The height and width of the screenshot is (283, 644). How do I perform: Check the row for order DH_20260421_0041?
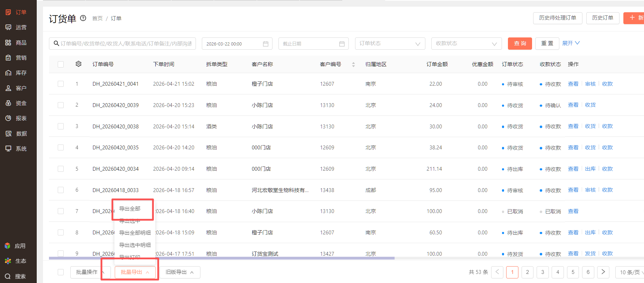(x=61, y=84)
